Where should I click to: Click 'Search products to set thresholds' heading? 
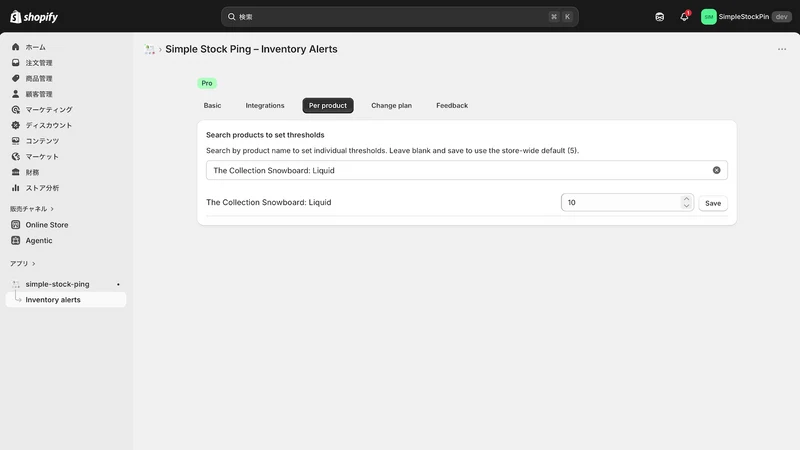coord(265,135)
